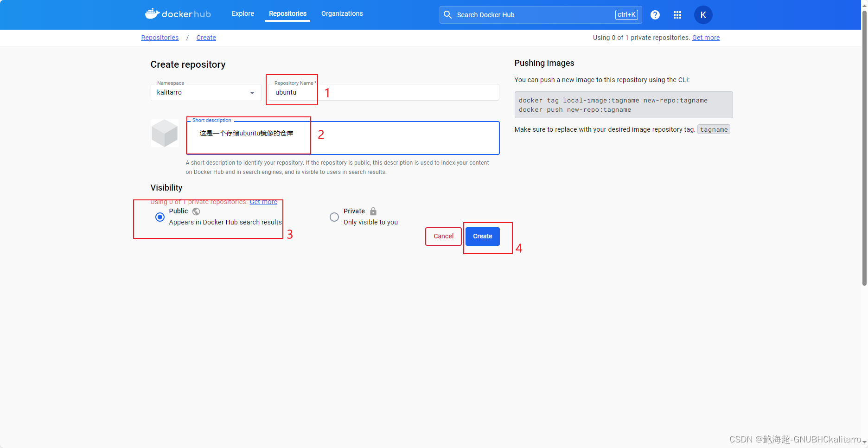Click the page vertical scrollbar
Image resolution: width=868 pixels, height=448 pixels.
click(864, 148)
